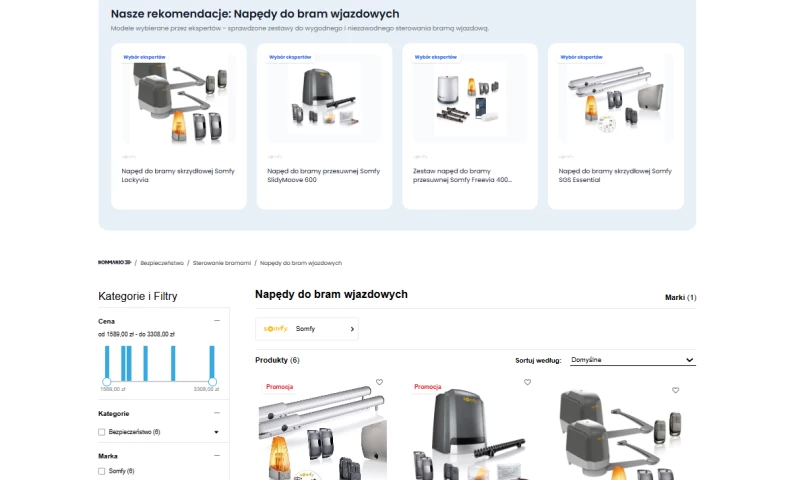Open Somfy brand via chevron arrow

[352, 329]
